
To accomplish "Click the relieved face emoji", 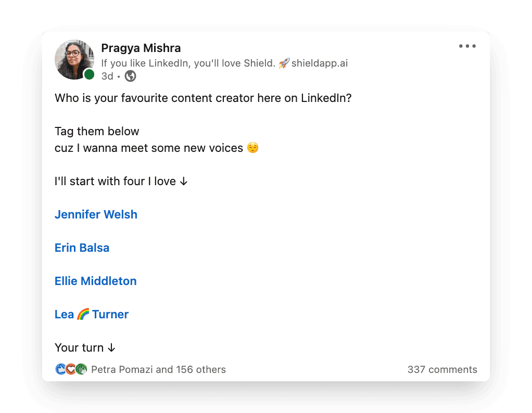I will point(253,148).
